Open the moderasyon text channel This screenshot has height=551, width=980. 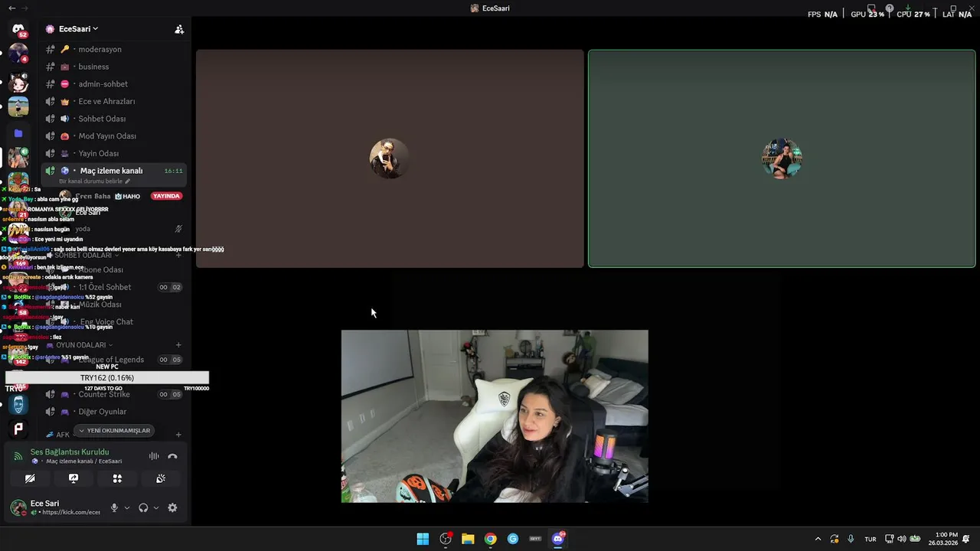click(x=115, y=49)
